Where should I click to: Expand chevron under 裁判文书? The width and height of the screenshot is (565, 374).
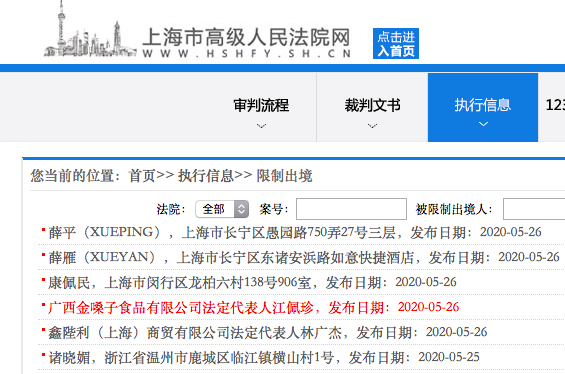pos(372,126)
